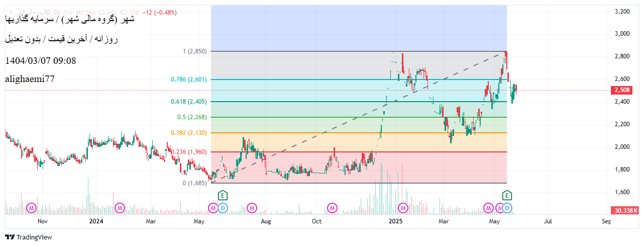Click the 3,000 price axis label

(623, 34)
